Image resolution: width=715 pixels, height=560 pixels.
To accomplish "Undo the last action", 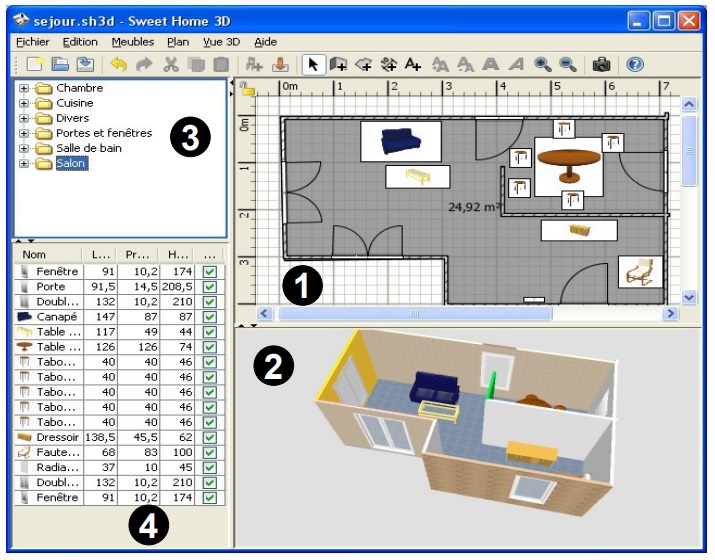I will click(x=119, y=64).
